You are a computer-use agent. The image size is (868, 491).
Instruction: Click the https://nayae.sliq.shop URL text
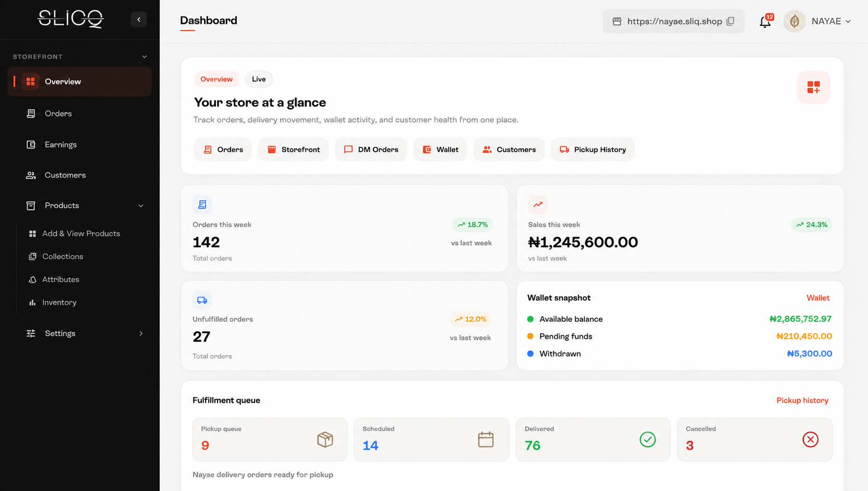coord(674,21)
